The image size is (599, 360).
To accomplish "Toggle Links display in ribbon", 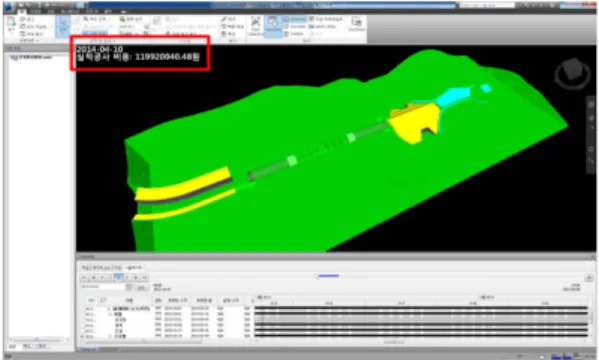I will coord(229,19).
